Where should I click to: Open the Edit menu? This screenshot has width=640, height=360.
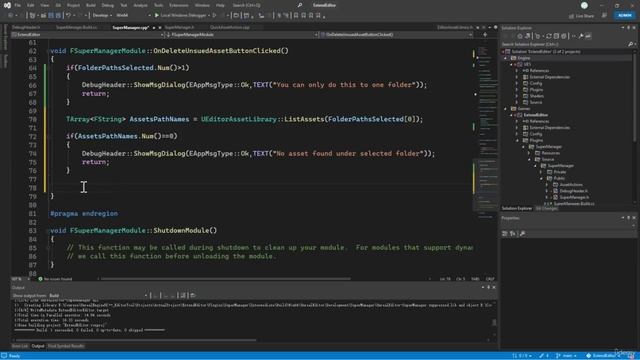[x=31, y=5]
